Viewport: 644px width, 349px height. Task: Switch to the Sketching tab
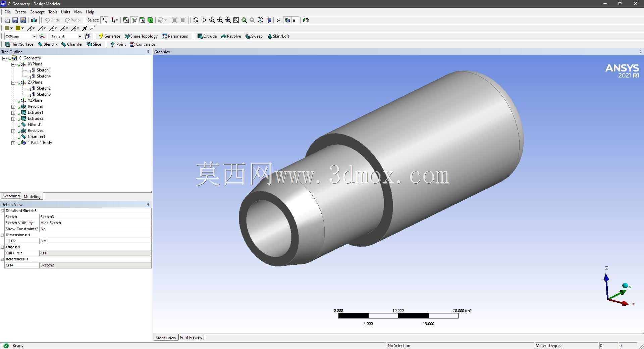11,196
